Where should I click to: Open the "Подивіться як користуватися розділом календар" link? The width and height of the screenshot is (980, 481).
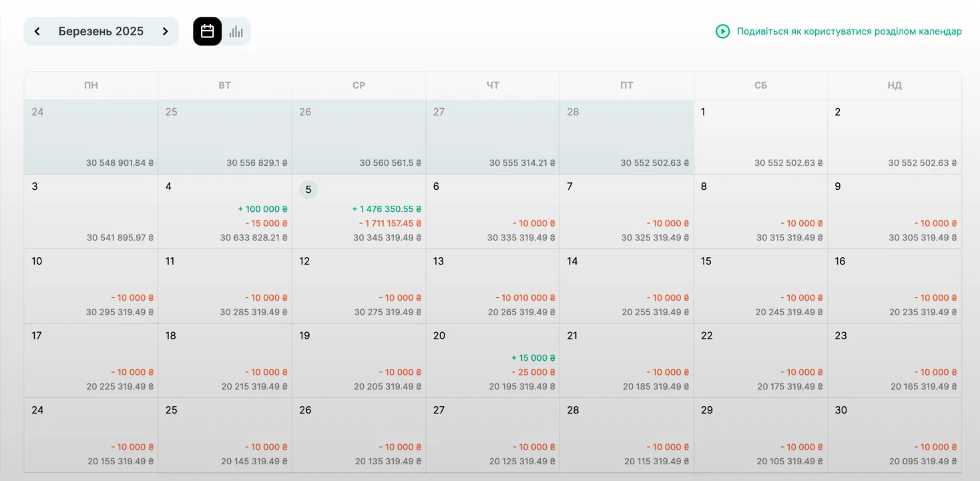[848, 31]
